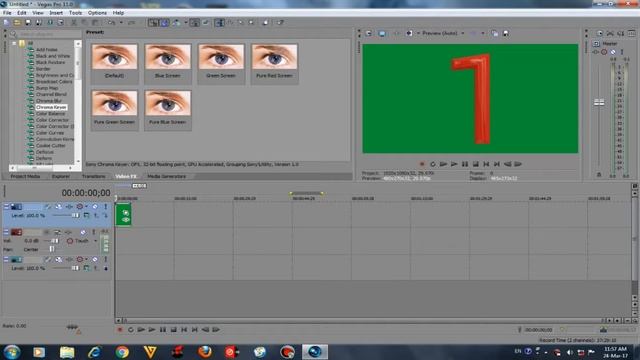
Task: Go to start using timeline transport button
Action: 184,329
